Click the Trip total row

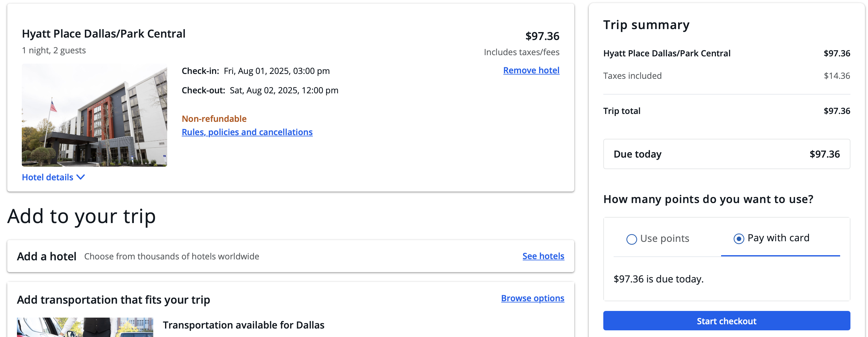click(727, 111)
